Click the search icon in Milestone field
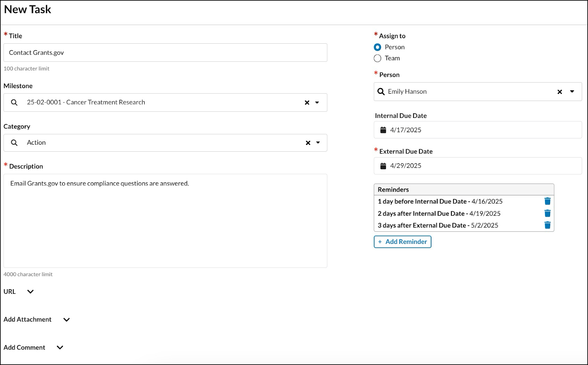 14,102
